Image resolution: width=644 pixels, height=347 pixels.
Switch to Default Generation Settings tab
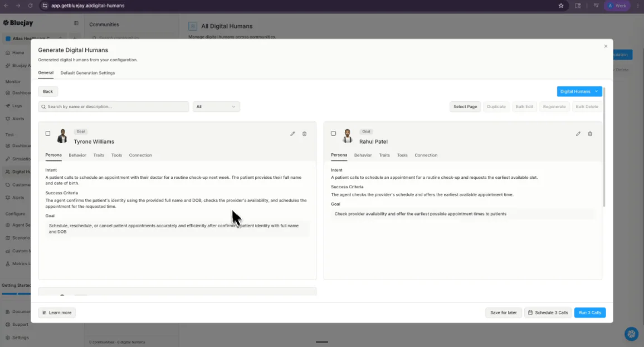pyautogui.click(x=87, y=73)
